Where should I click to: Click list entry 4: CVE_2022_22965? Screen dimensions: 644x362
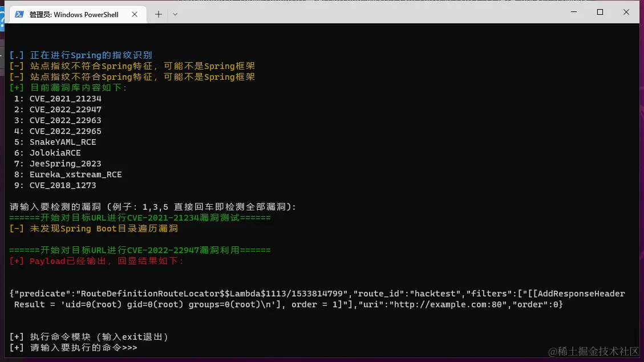58,131
